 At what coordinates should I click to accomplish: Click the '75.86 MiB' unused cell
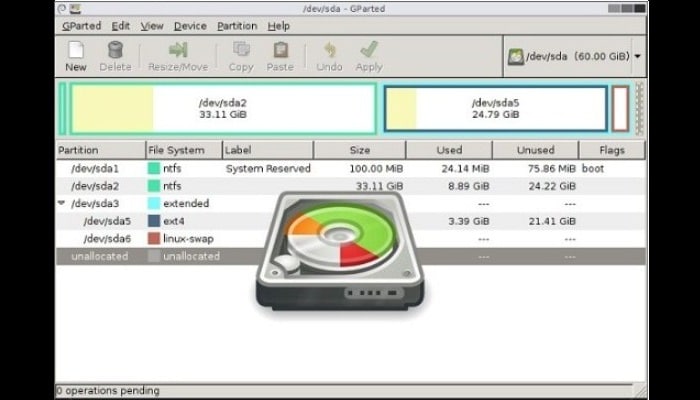(x=550, y=169)
